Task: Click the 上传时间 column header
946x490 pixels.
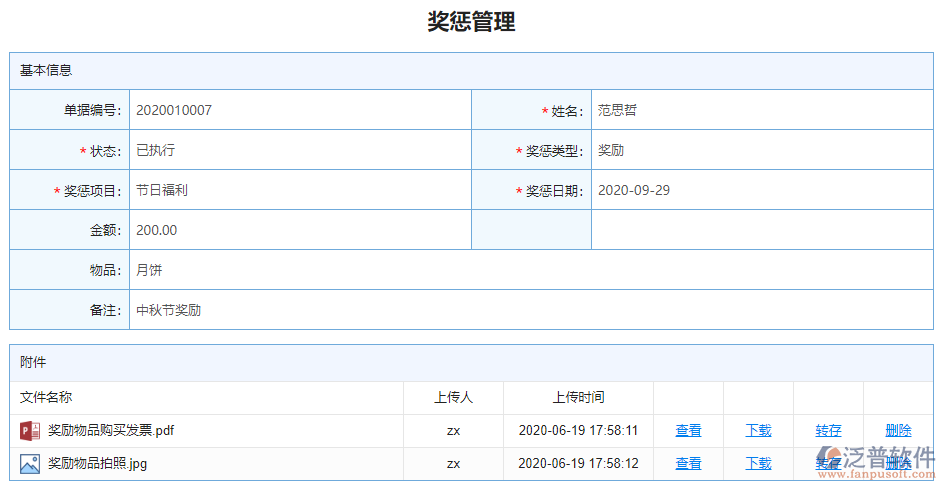Action: tap(578, 398)
